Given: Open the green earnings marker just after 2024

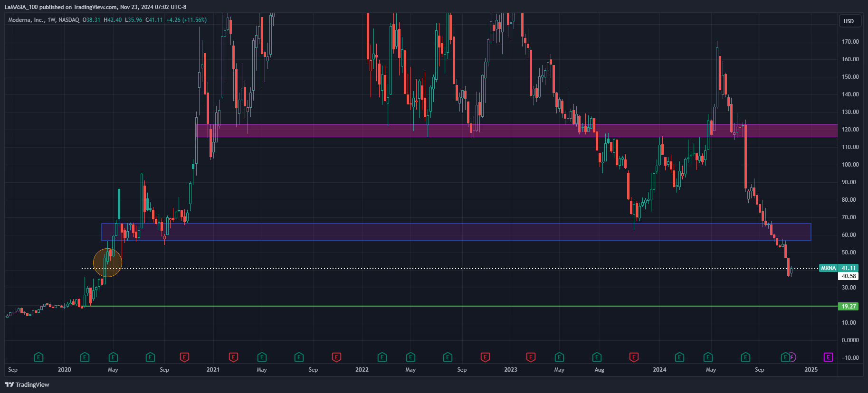Looking at the screenshot, I should [679, 357].
